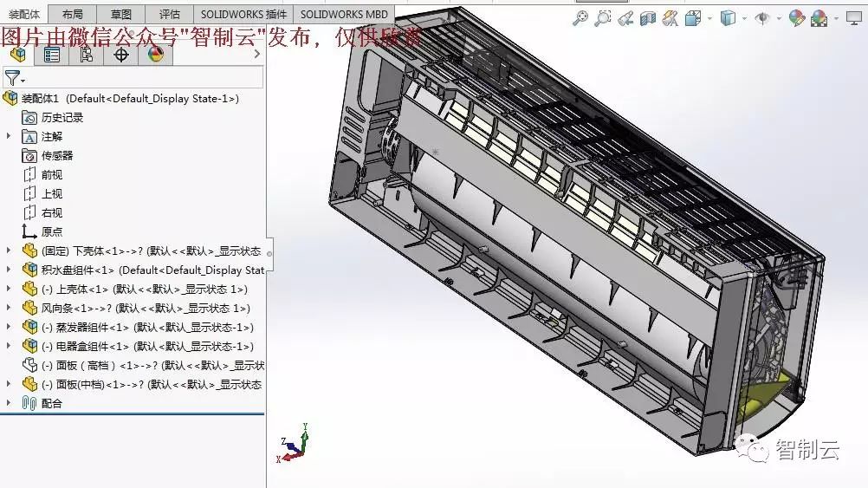
Task: Open the filter funnel dropdown arrow
Action: (23, 81)
